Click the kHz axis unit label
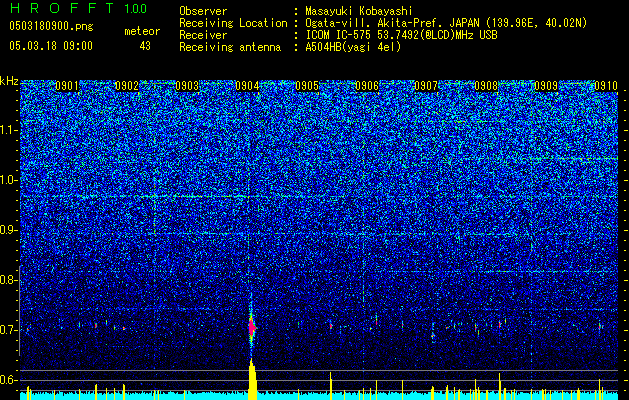 click(9, 81)
